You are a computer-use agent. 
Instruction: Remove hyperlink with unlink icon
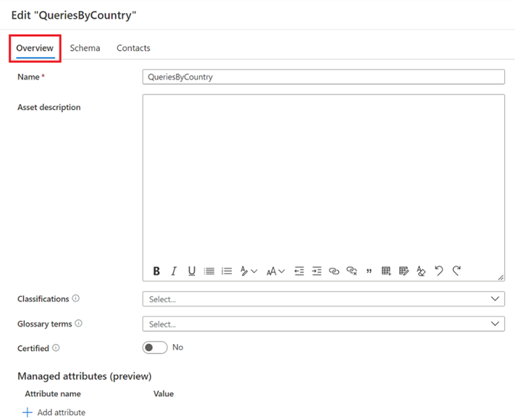(352, 272)
